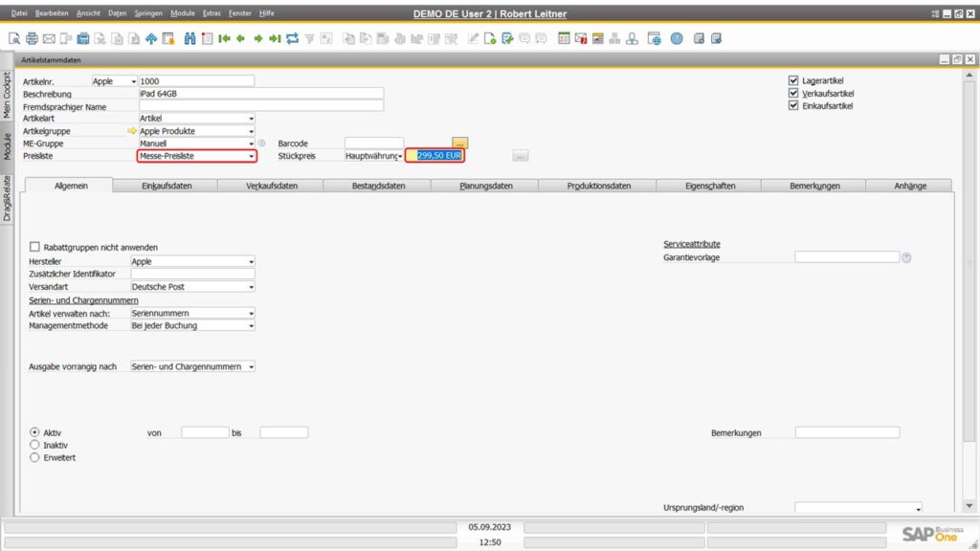
Task: Click the person-shaped icon in the toolbar
Action: click(x=633, y=38)
